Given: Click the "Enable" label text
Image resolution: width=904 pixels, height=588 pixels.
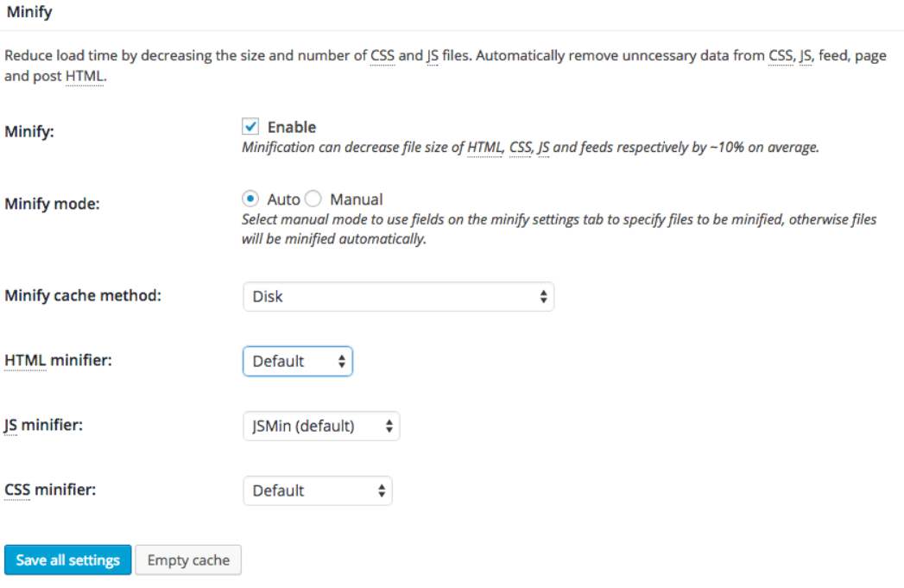Looking at the screenshot, I should [292, 127].
